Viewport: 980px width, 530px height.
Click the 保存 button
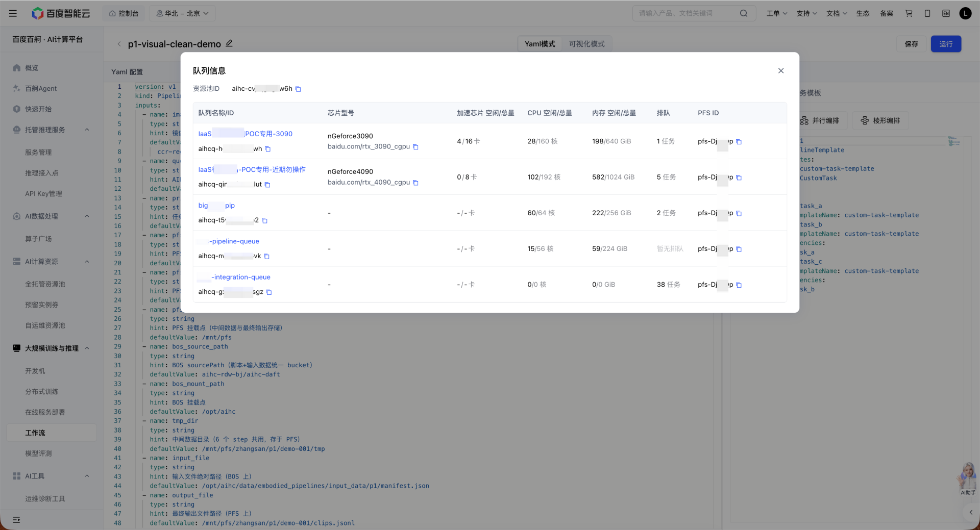(x=912, y=44)
